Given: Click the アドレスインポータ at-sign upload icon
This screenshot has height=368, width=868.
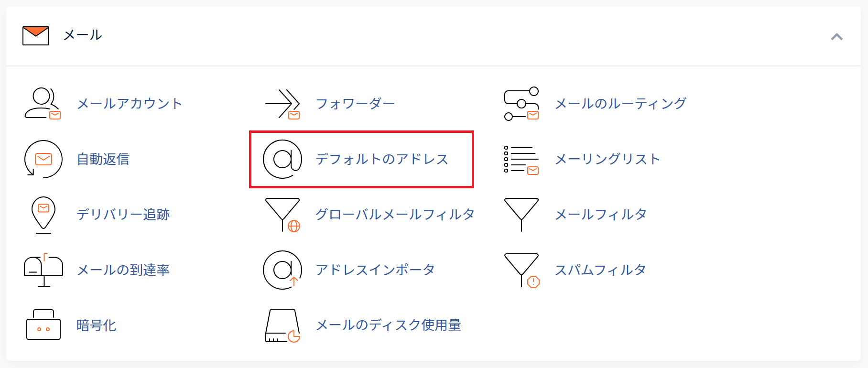Looking at the screenshot, I should 282,270.
